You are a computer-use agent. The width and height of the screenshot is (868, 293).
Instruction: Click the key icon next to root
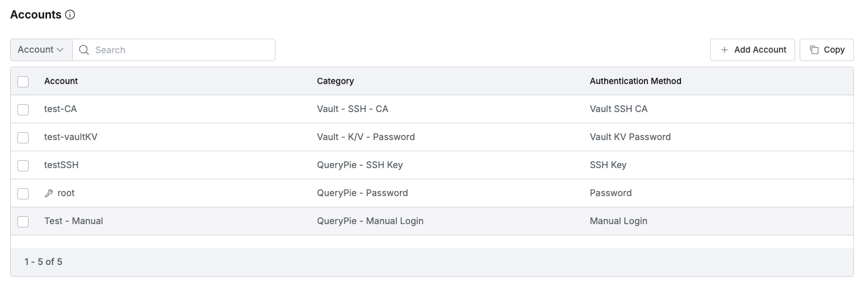coord(49,193)
